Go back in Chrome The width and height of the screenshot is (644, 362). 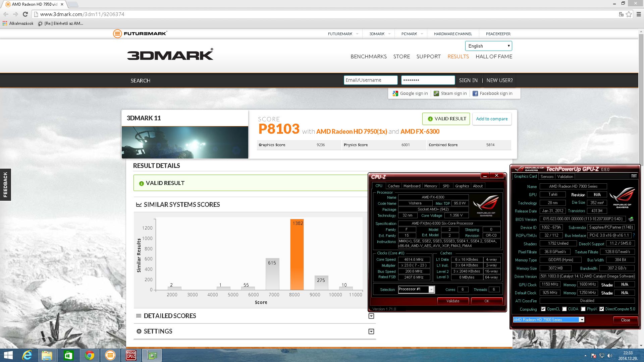(6, 14)
